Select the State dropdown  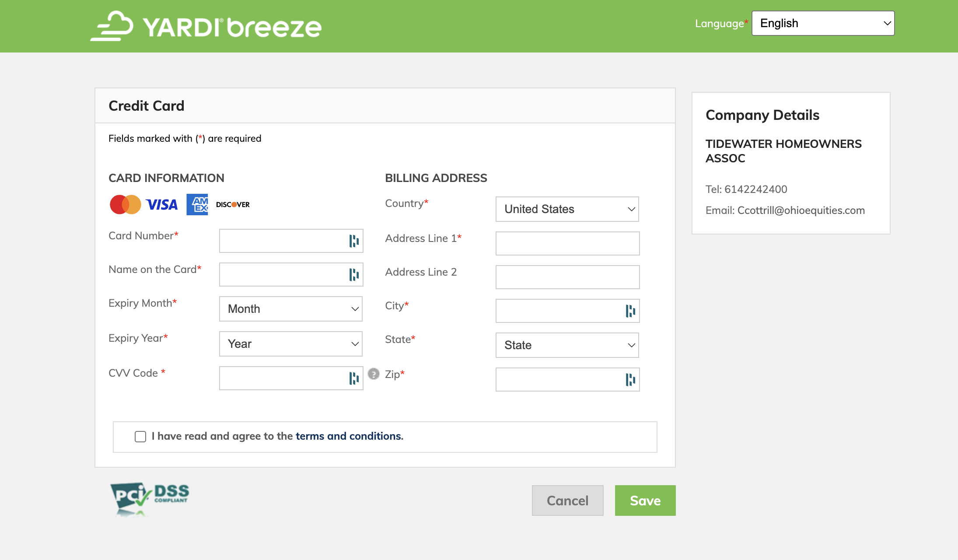tap(567, 345)
